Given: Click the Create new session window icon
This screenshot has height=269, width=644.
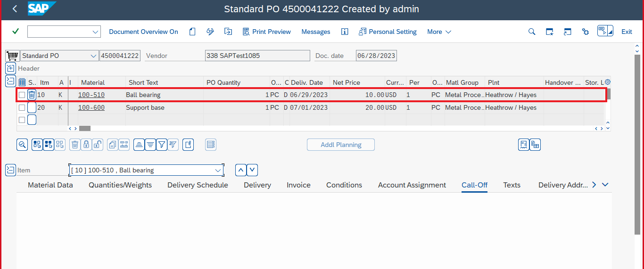Looking at the screenshot, I should click(x=550, y=32).
